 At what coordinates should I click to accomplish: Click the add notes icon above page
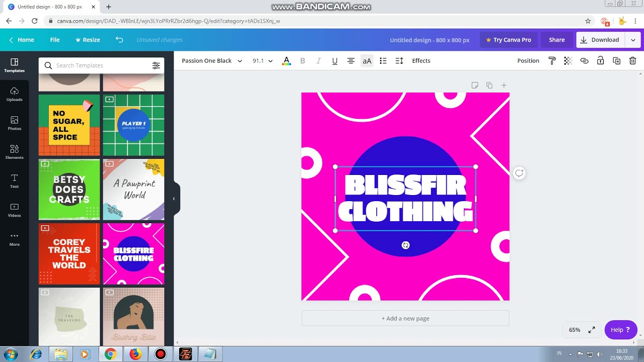[474, 85]
